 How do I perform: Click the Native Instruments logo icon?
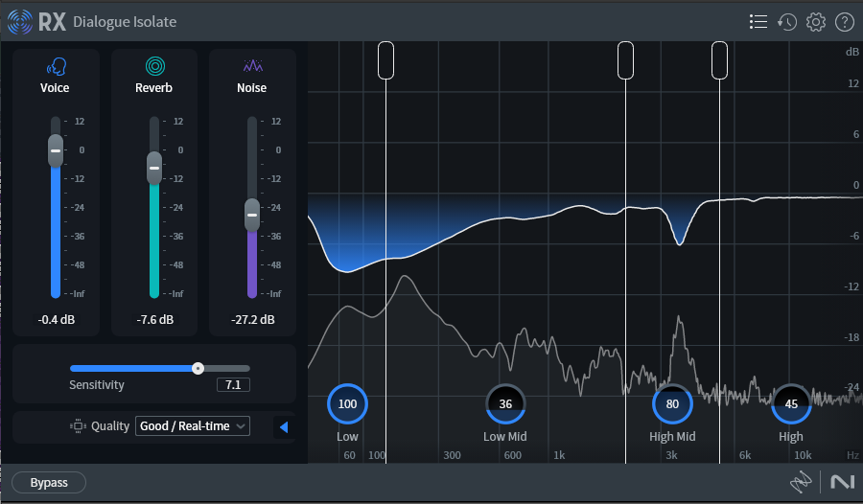[x=843, y=483]
